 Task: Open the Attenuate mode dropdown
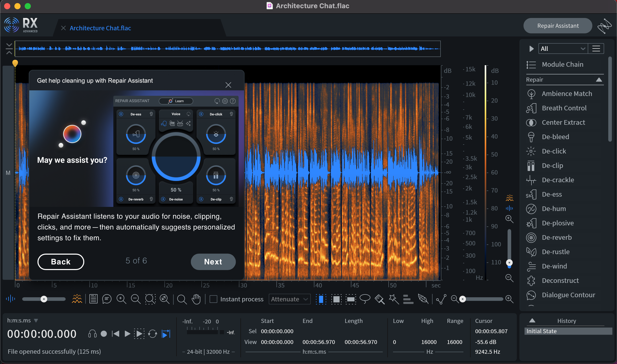pos(289,299)
